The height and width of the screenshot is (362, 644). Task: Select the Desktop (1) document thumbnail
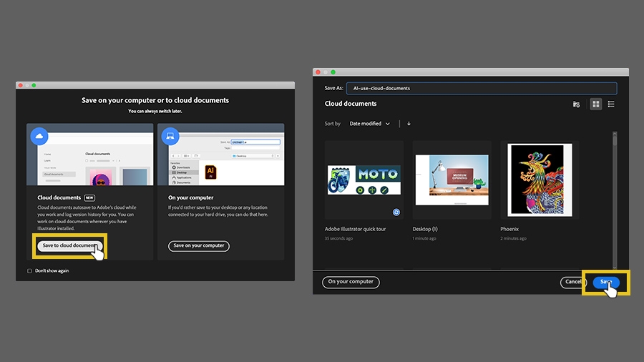pos(452,180)
